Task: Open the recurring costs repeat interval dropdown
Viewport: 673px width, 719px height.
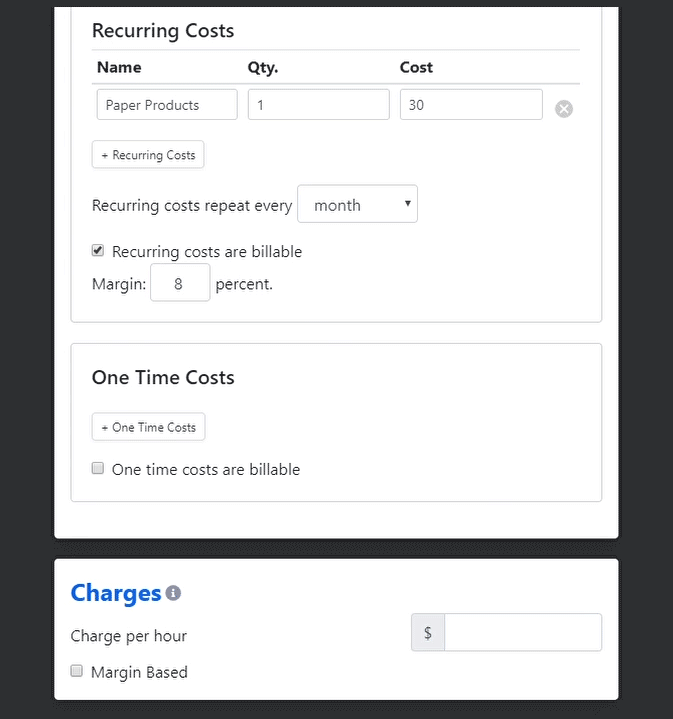Action: [357, 204]
